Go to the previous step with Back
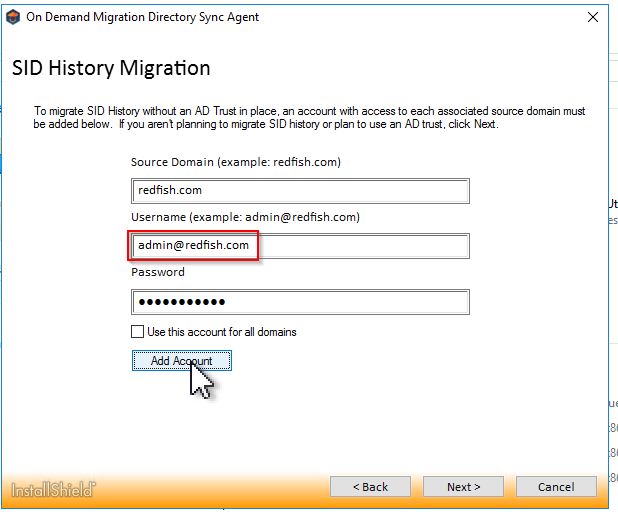The image size is (618, 514). 370,487
